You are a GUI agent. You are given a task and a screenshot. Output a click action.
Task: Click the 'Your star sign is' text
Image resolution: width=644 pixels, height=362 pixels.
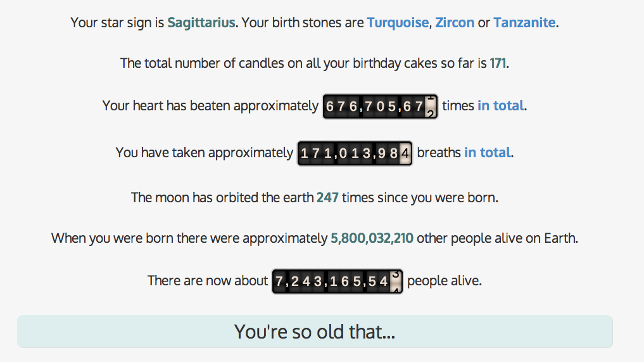click(x=117, y=23)
